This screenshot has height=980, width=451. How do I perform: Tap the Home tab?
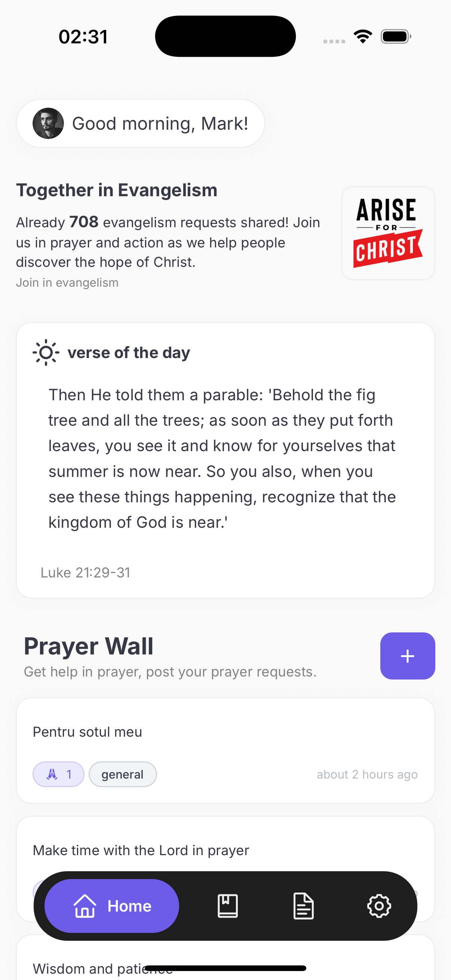click(112, 906)
